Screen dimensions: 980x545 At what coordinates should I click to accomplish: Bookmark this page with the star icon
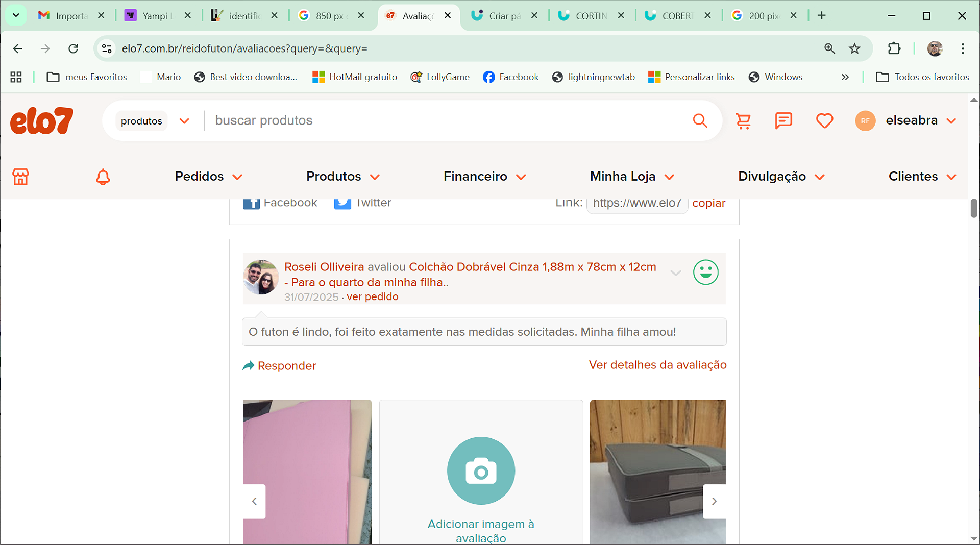pyautogui.click(x=854, y=48)
